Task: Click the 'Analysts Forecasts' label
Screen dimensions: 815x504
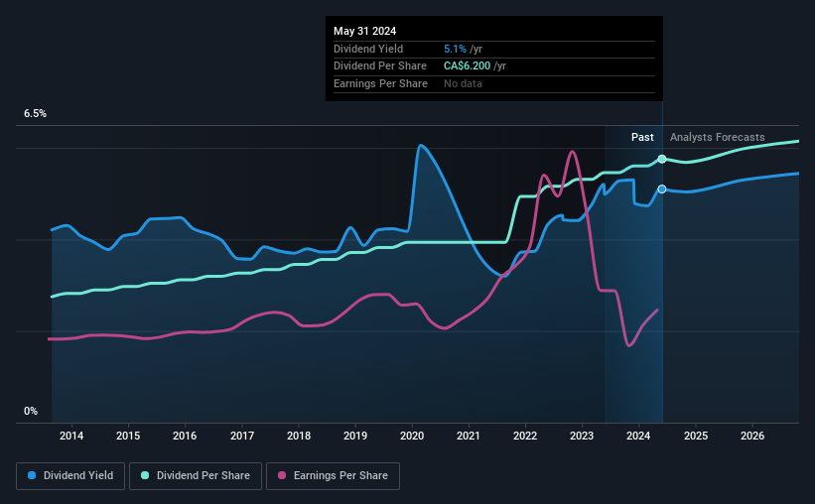Action: (x=718, y=137)
